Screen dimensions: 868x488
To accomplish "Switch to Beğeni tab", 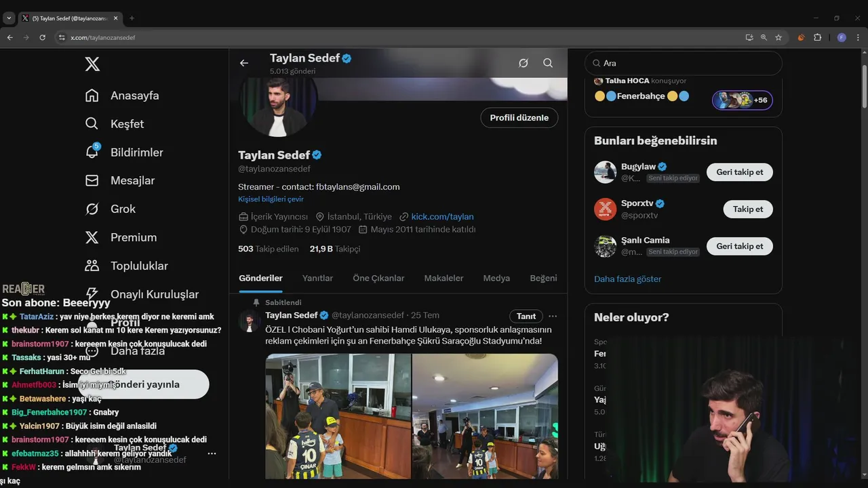I will pyautogui.click(x=543, y=279).
